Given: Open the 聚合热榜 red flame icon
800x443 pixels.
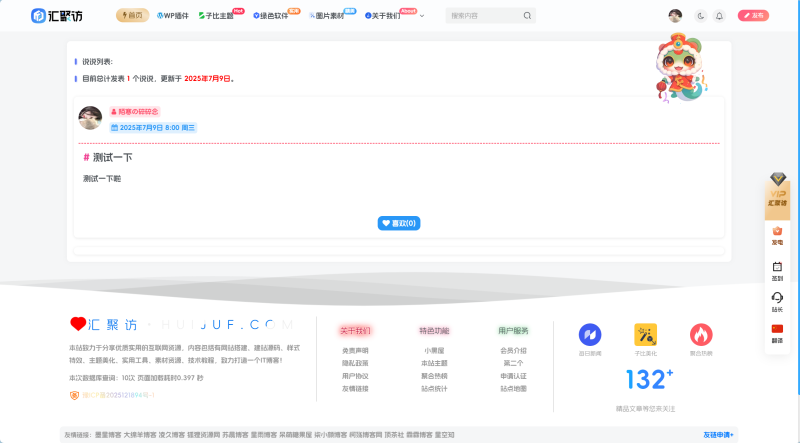Looking at the screenshot, I should click(x=701, y=334).
